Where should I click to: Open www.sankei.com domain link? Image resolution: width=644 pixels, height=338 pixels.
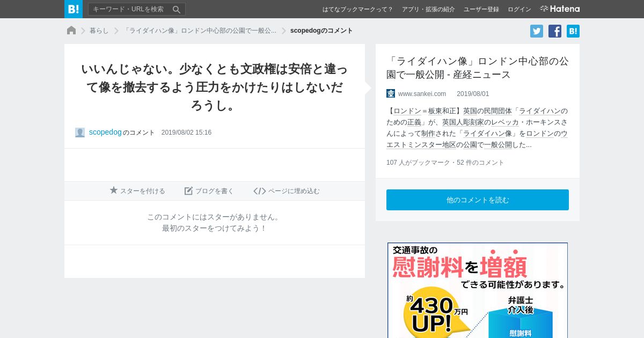422,93
